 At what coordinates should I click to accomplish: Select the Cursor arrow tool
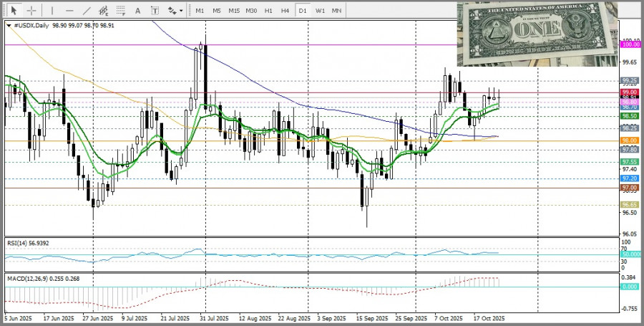coord(14,11)
